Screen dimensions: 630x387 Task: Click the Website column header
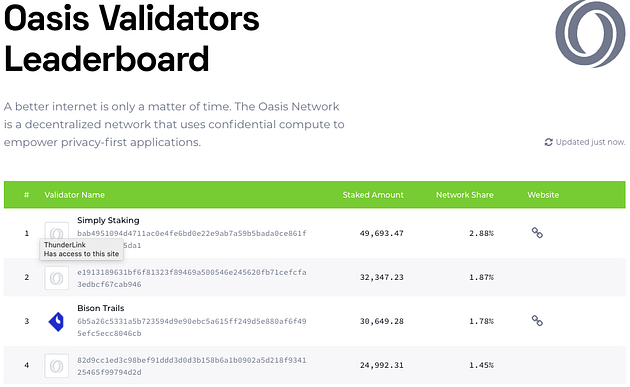click(x=543, y=195)
